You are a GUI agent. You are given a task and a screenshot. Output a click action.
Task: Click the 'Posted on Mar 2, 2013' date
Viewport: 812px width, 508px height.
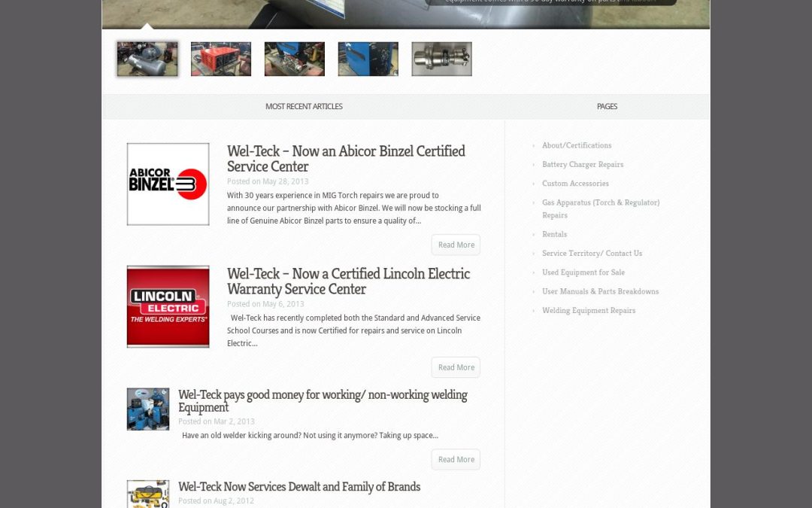217,421
